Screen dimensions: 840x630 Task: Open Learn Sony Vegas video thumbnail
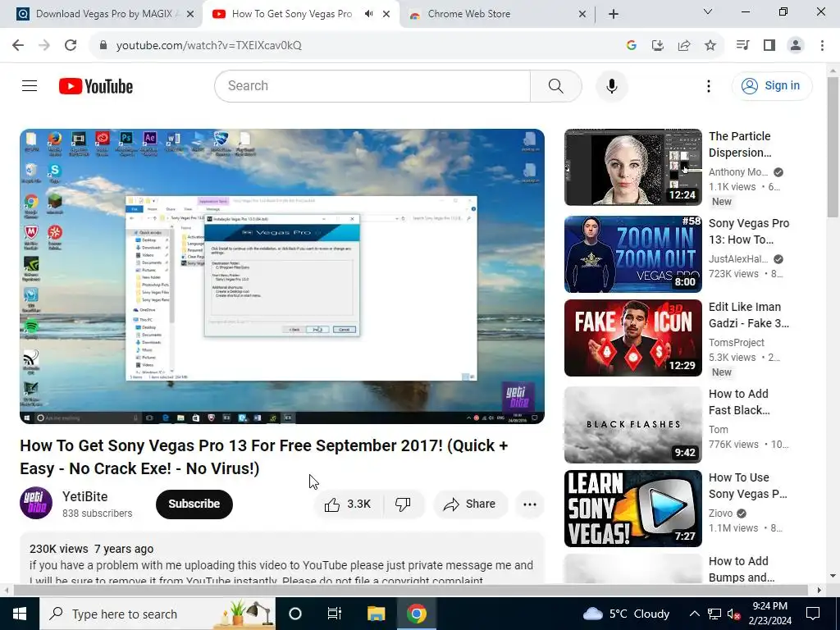632,509
